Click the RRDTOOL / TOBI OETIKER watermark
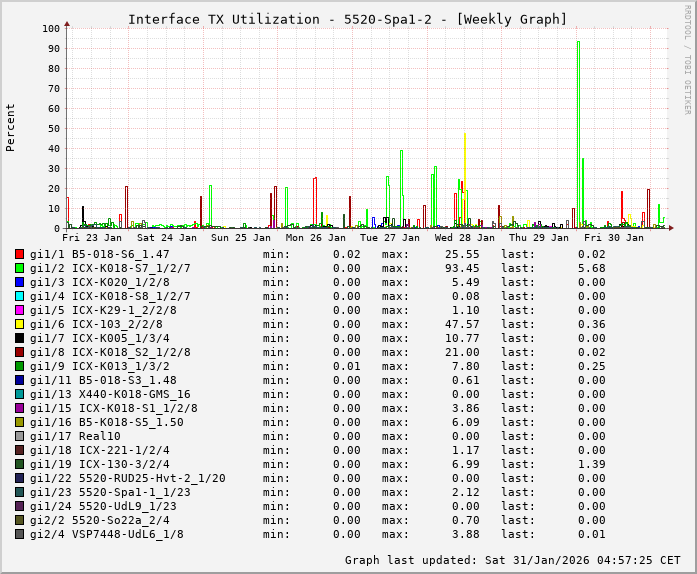This screenshot has width=697, height=574. (x=687, y=58)
